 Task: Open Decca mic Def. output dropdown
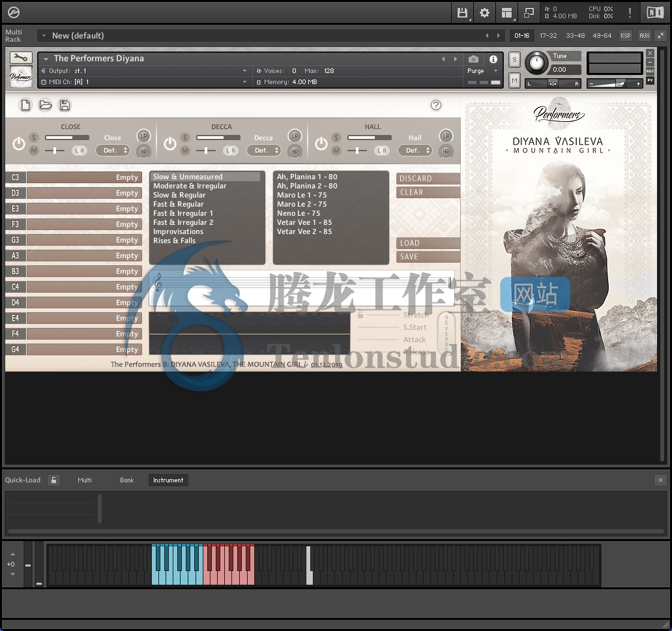[x=264, y=151]
